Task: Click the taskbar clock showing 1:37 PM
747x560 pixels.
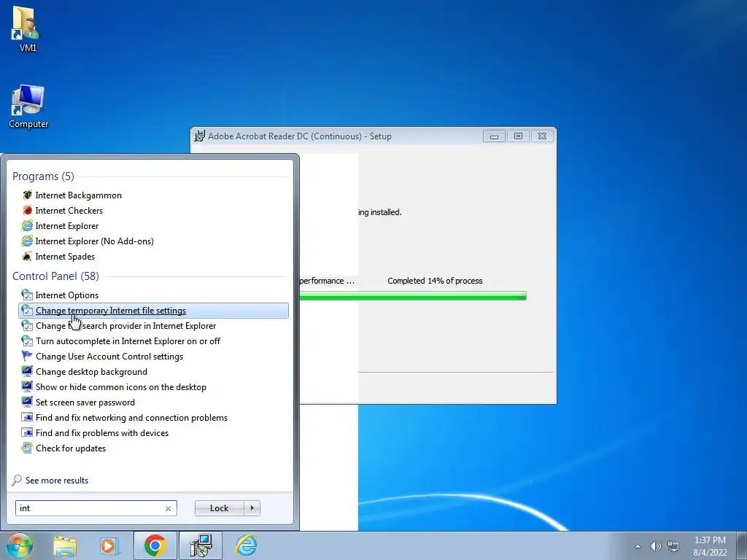Action: pyautogui.click(x=710, y=545)
